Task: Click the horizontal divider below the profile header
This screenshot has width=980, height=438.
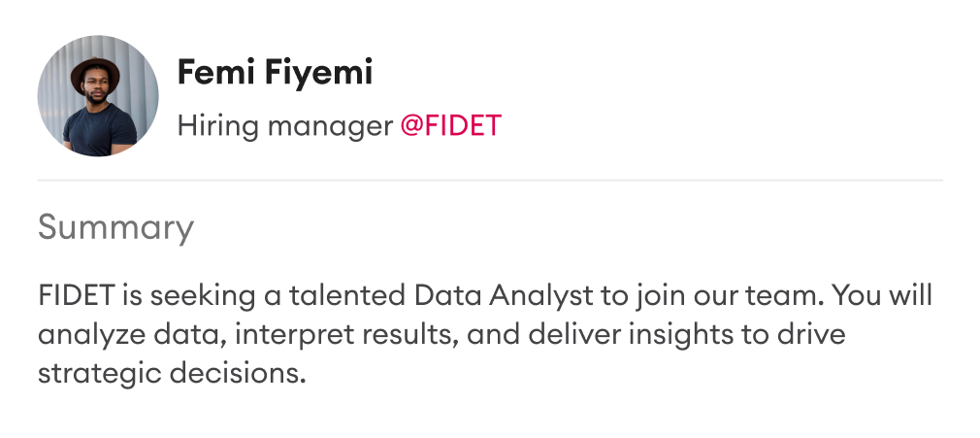Action: (x=490, y=181)
